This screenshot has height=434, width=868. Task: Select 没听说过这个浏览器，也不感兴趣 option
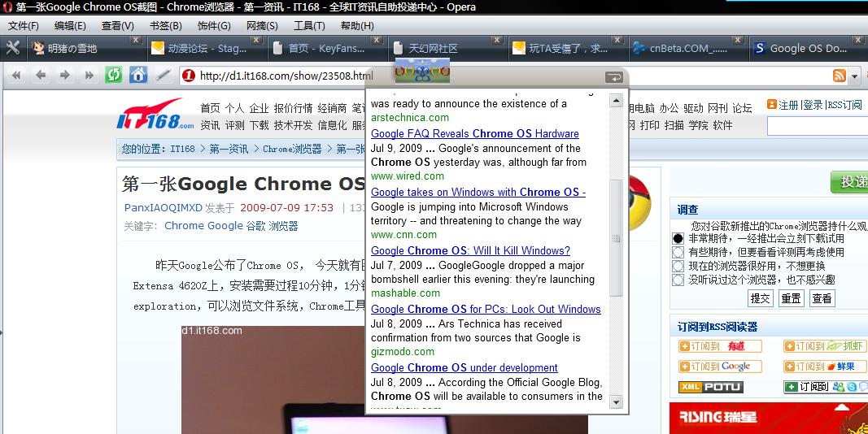[x=678, y=280]
